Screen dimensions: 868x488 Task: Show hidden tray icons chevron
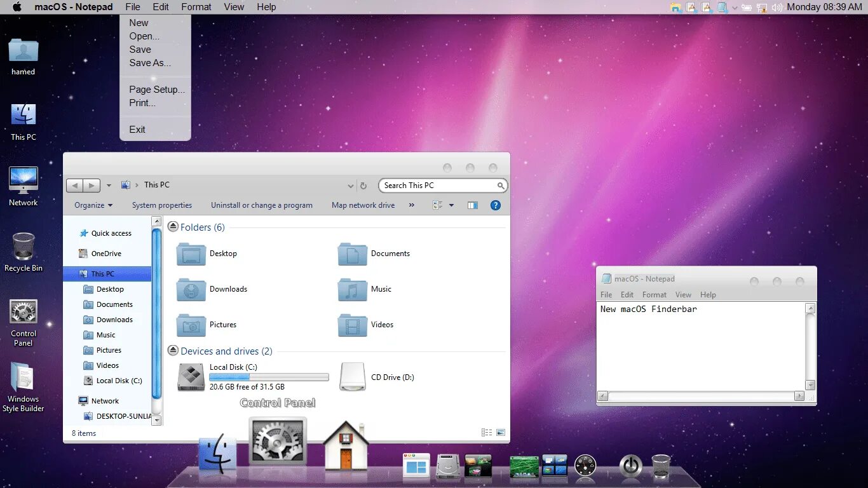click(735, 8)
